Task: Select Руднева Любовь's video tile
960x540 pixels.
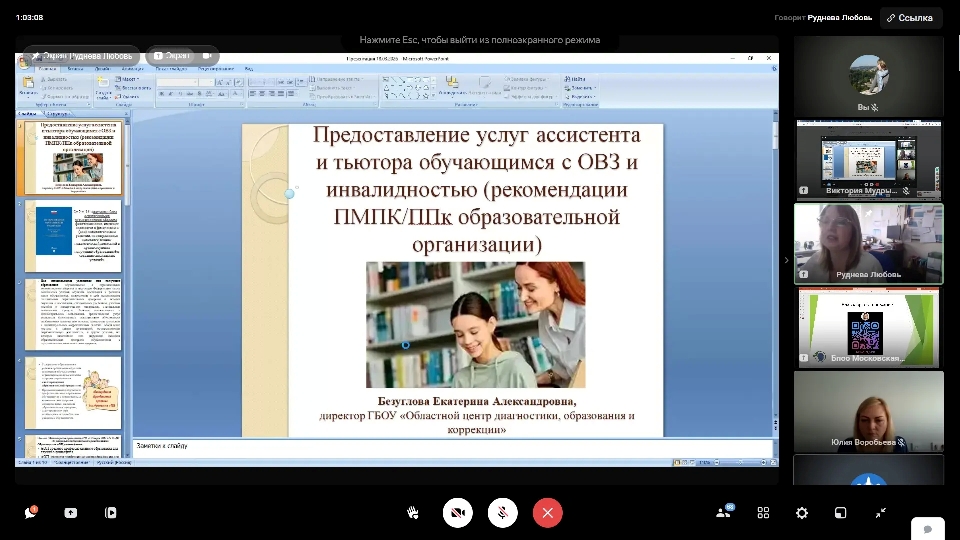Action: 868,243
